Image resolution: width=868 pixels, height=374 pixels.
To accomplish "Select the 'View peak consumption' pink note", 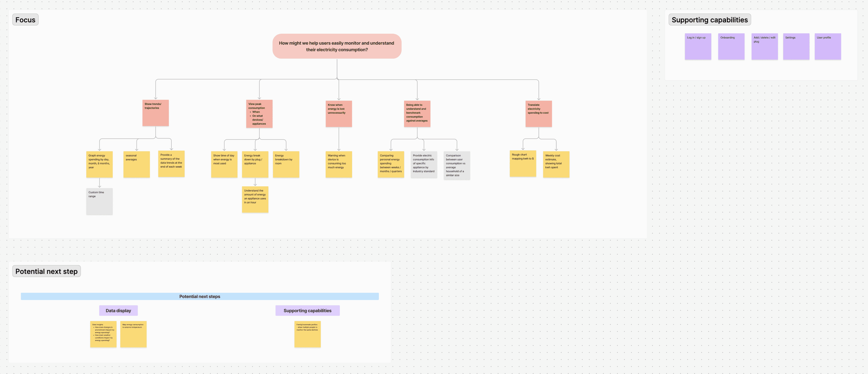I will click(259, 114).
